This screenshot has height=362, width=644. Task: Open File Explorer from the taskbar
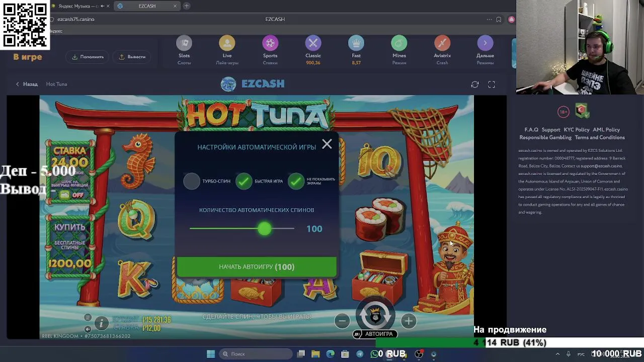pos(315,354)
